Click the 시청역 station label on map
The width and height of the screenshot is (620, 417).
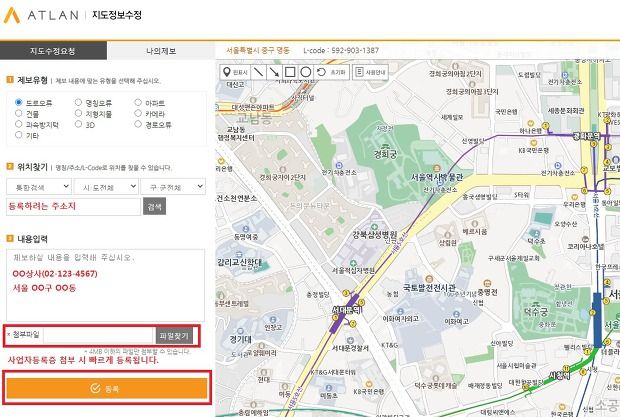(560, 375)
